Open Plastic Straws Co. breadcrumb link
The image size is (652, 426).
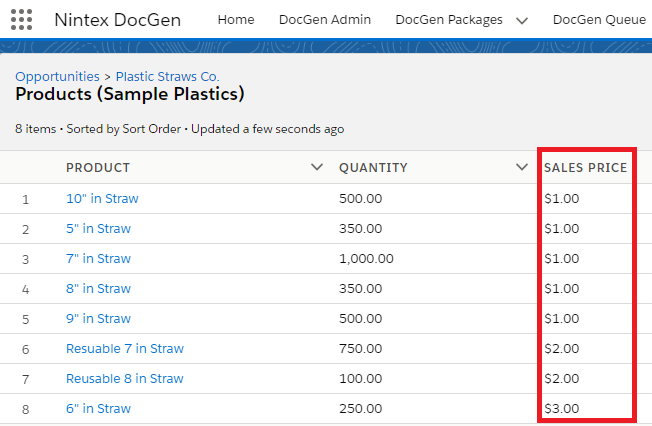pos(168,76)
